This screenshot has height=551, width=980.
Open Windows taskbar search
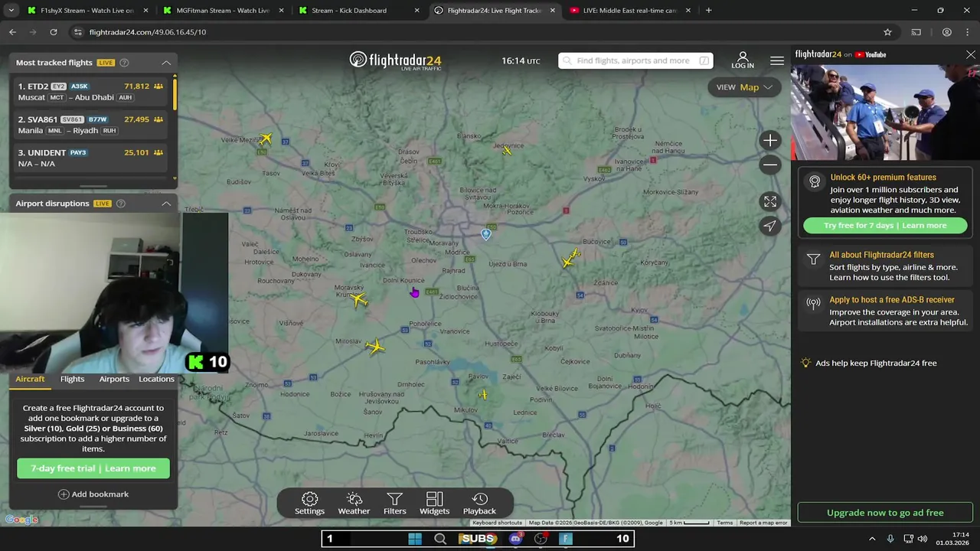click(440, 539)
